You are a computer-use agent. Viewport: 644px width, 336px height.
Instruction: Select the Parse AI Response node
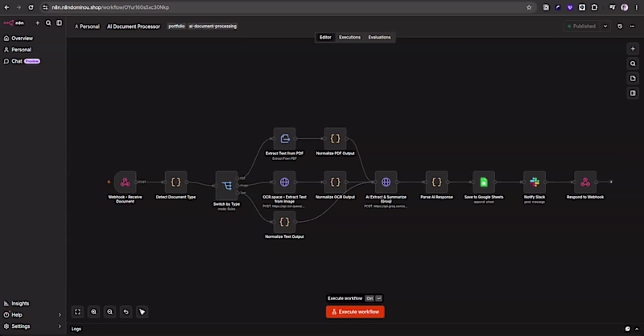tap(436, 182)
